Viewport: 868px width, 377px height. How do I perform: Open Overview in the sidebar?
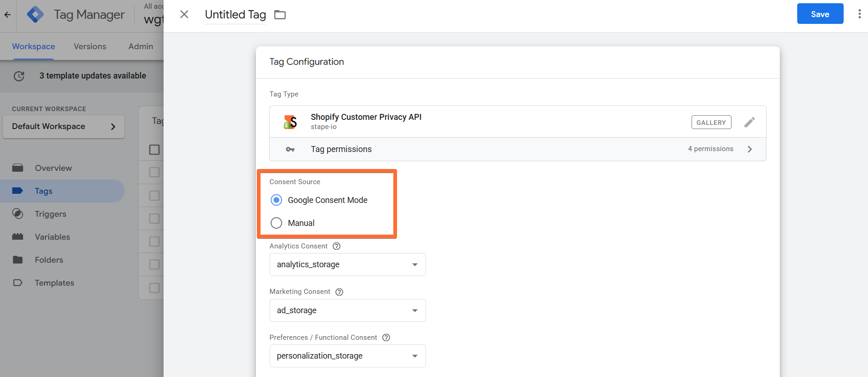coord(53,168)
